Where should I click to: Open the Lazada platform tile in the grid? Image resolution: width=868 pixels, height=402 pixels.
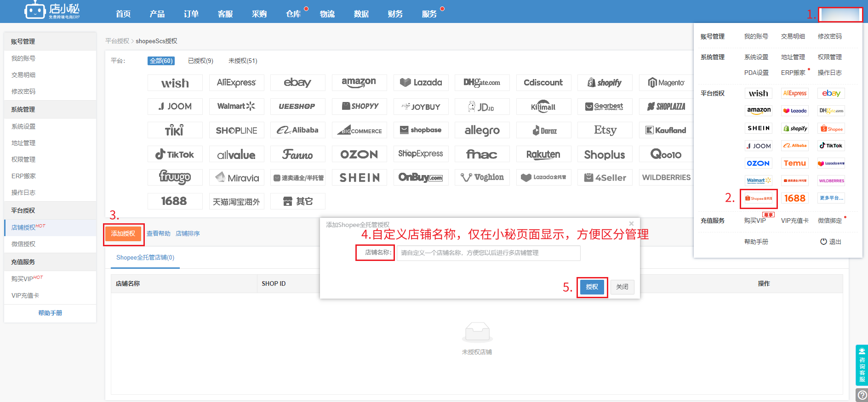click(421, 83)
